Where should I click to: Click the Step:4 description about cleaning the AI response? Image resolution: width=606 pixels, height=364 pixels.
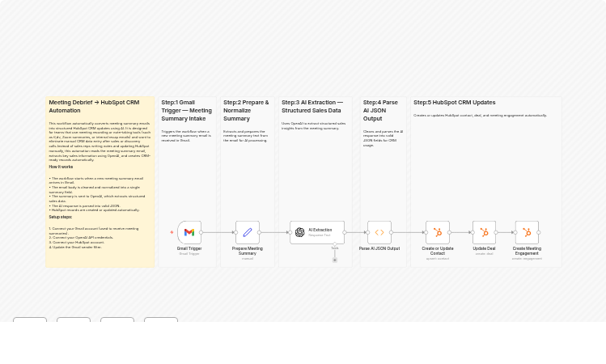tap(383, 138)
